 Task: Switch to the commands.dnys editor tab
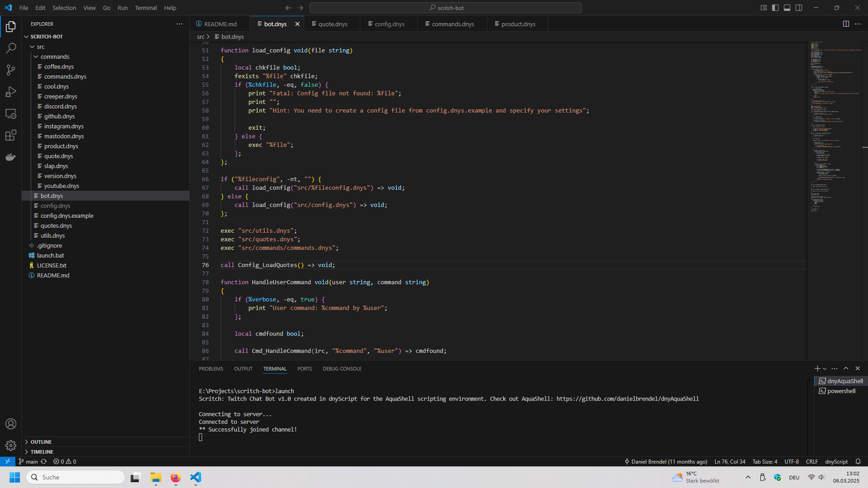(x=453, y=24)
